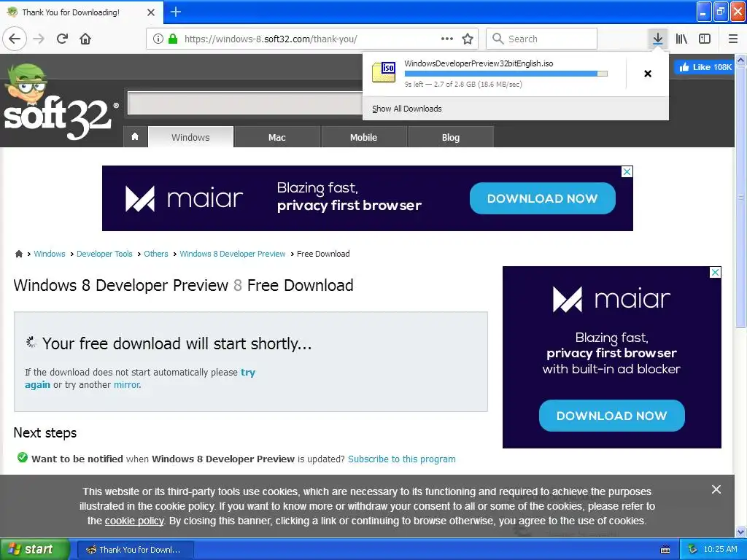Click WindowsDeveloperPreview32bitEnglish.iso file name
This screenshot has height=560, width=747.
coord(479,63)
